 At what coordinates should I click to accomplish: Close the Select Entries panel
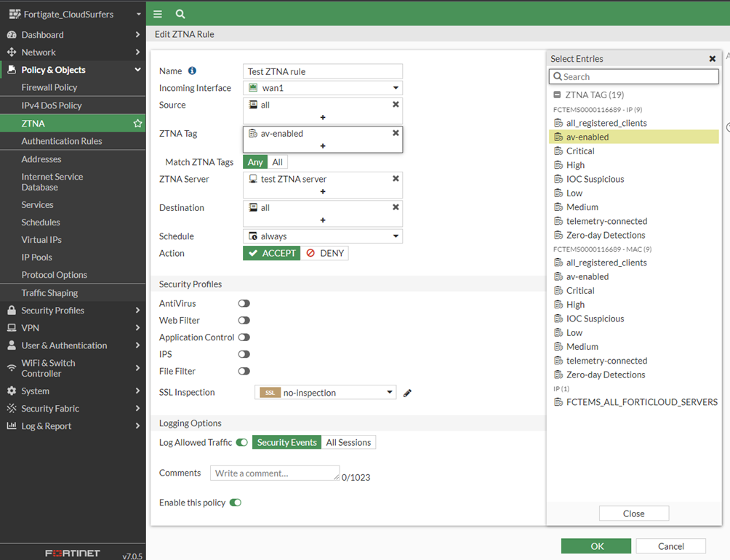pos(713,59)
